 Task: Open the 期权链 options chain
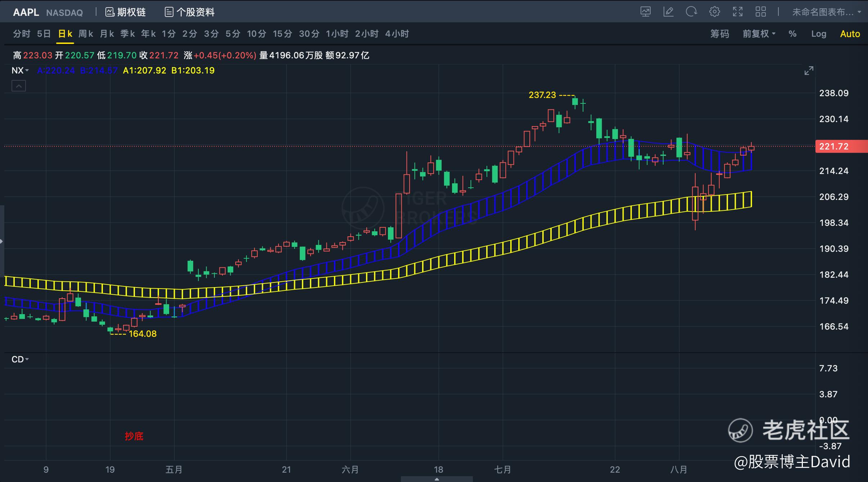[x=126, y=12]
